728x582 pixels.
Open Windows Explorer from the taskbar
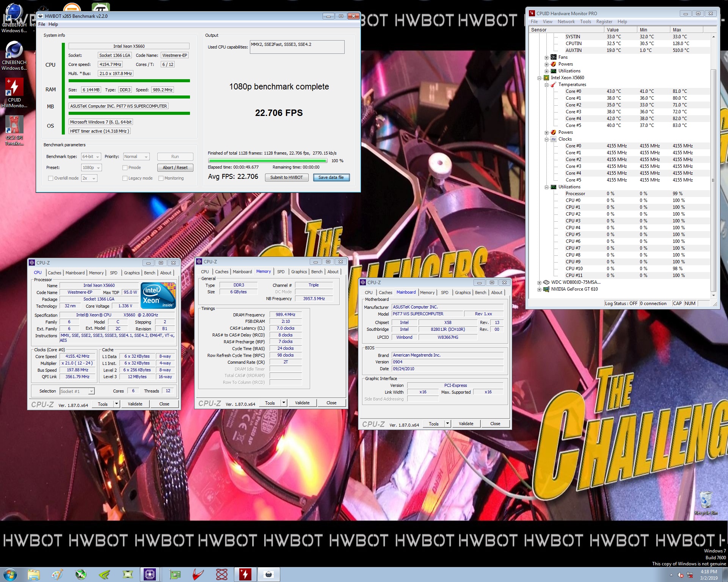(34, 574)
